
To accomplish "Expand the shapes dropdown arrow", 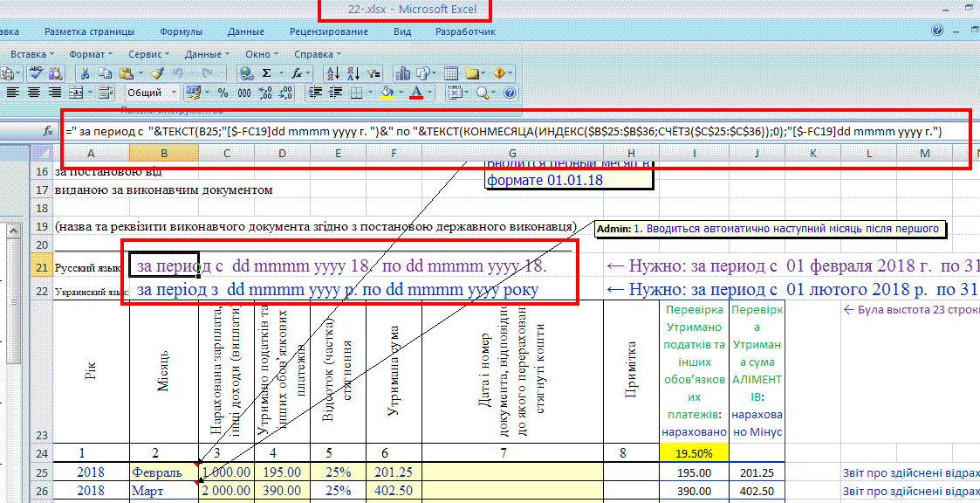I will [x=435, y=73].
